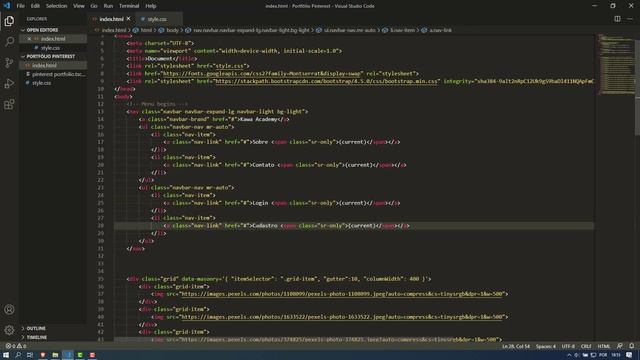Follow the fonts.googleapis.com link in code

tap(262, 73)
